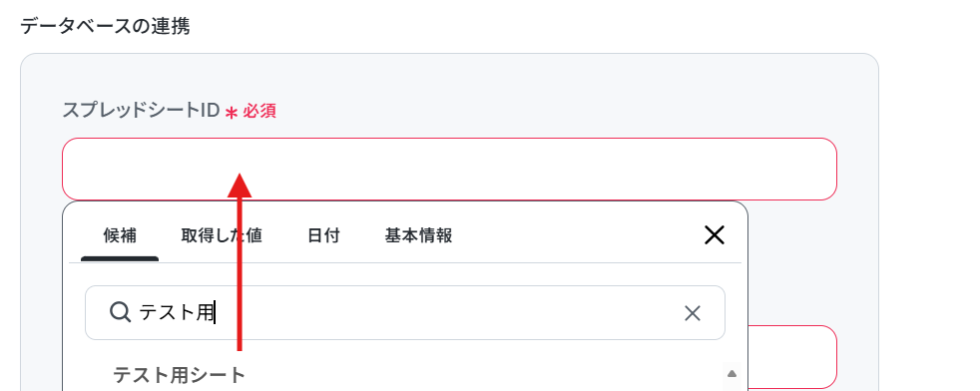The width and height of the screenshot is (980, 391).
Task: Focus the search box containing テスト用
Action: (405, 313)
